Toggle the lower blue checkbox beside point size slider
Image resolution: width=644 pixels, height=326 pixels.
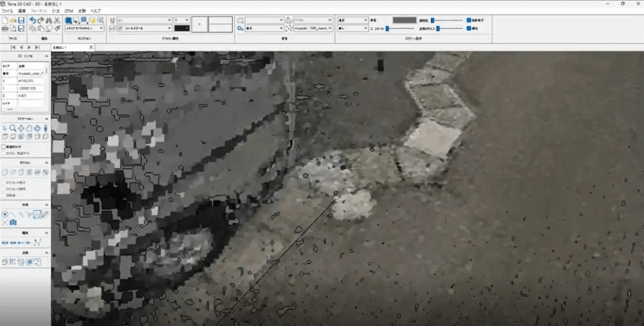(469, 28)
